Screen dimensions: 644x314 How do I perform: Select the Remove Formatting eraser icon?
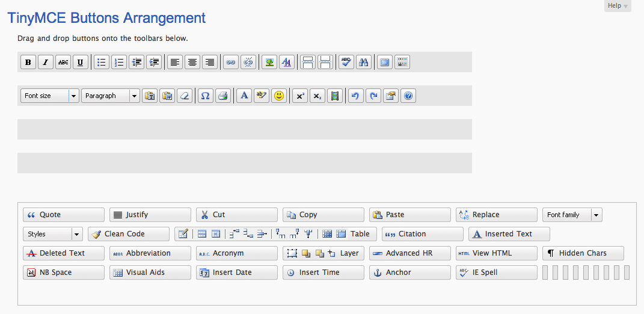[185, 96]
